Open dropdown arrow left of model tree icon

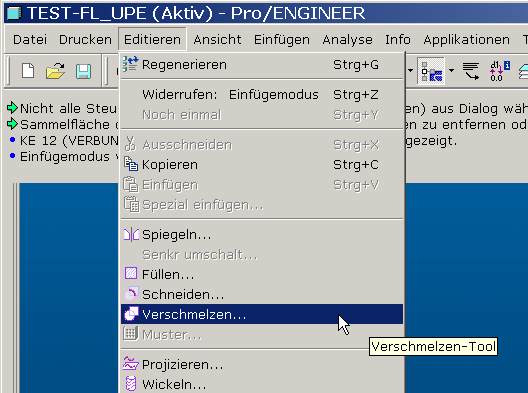(x=410, y=71)
